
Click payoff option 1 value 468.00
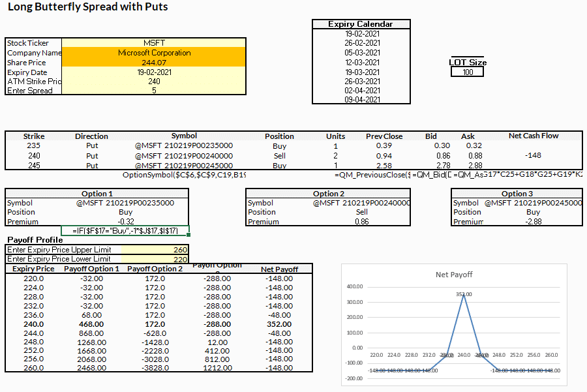(x=91, y=324)
